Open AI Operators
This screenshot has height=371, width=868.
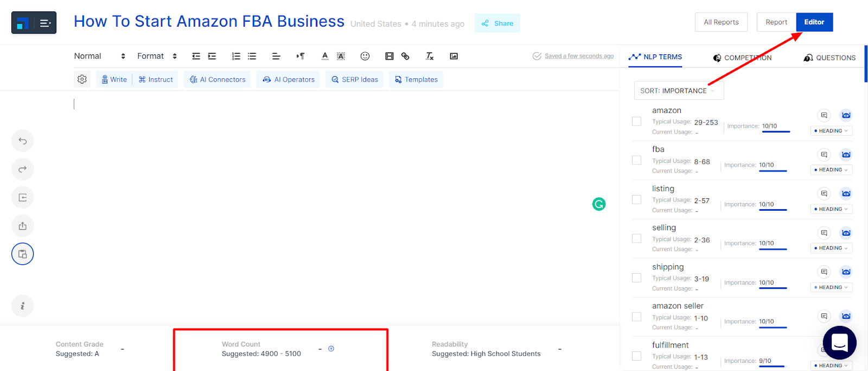(x=288, y=79)
